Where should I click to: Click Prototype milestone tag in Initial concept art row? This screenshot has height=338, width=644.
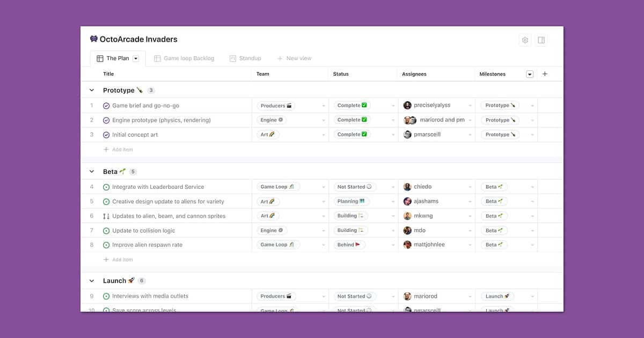click(x=501, y=135)
